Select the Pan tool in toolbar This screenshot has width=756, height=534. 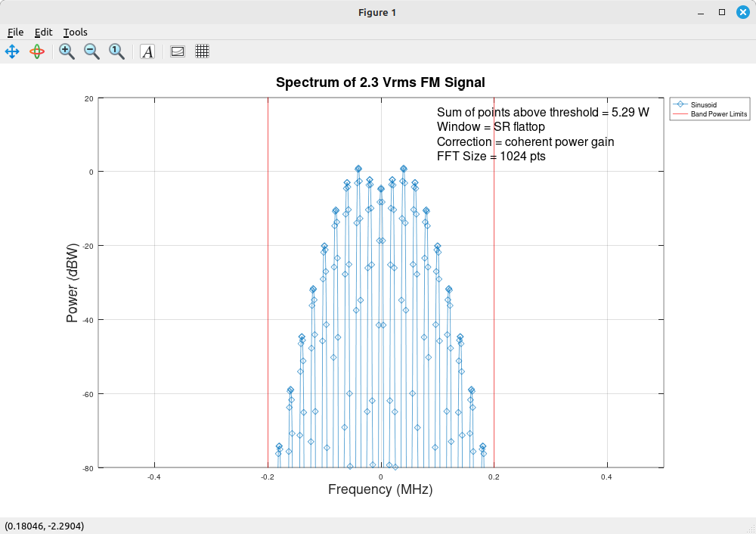coord(12,51)
